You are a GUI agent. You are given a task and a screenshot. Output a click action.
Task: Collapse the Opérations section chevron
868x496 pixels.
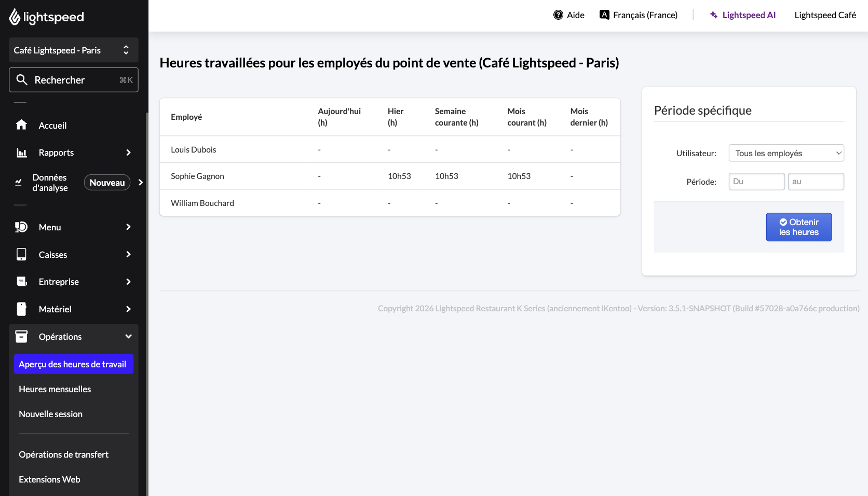(x=128, y=336)
